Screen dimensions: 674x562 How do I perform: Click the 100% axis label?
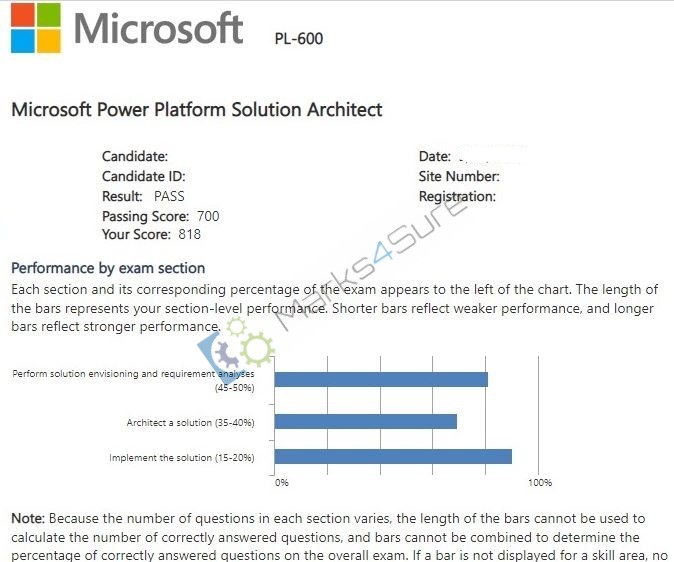coord(540,482)
